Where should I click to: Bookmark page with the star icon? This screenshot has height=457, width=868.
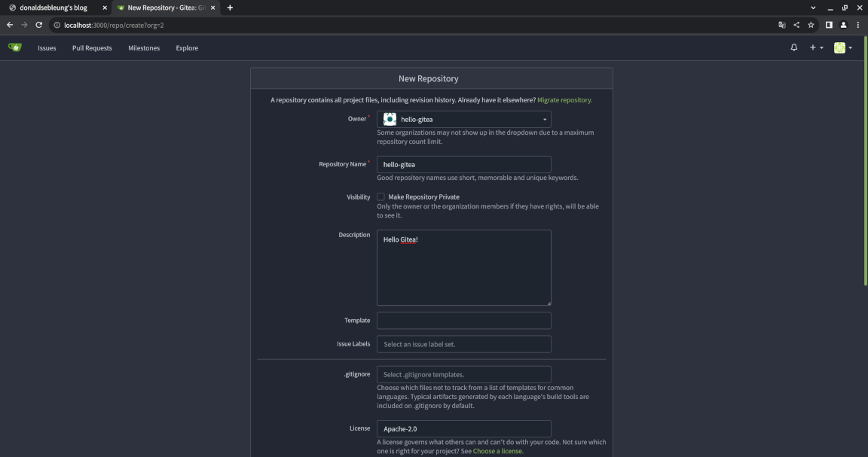tap(811, 25)
